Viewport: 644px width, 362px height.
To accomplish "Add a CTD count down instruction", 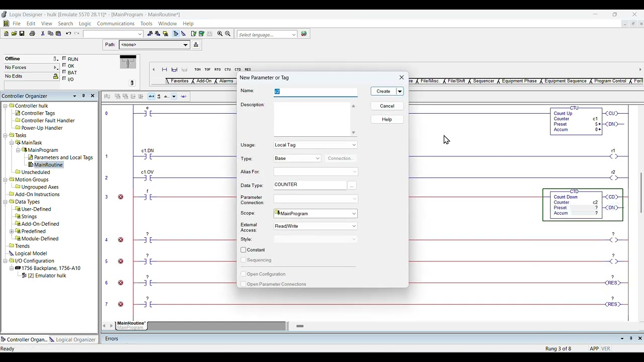I will (x=237, y=69).
